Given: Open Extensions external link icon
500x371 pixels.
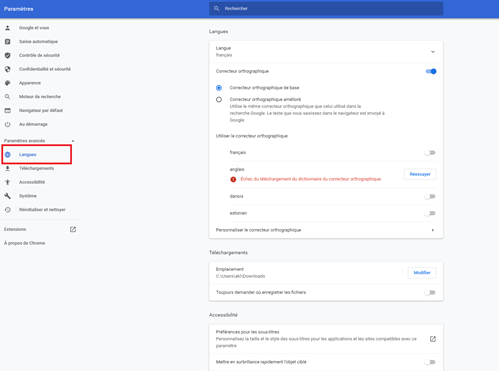Looking at the screenshot, I should click(x=73, y=229).
